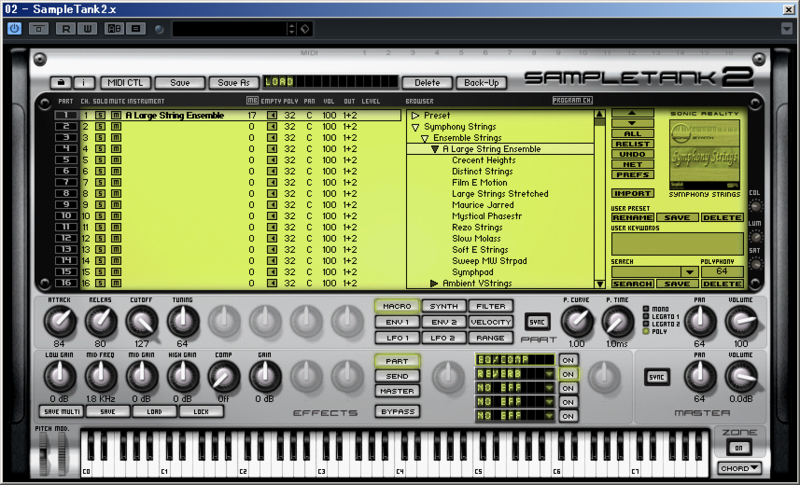Open the CHORD dropdown menu
Image resolution: width=800 pixels, height=485 pixels.
pyautogui.click(x=739, y=468)
